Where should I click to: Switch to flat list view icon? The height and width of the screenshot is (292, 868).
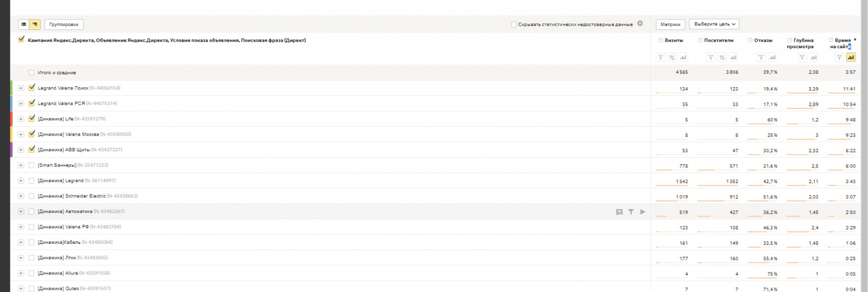click(24, 24)
